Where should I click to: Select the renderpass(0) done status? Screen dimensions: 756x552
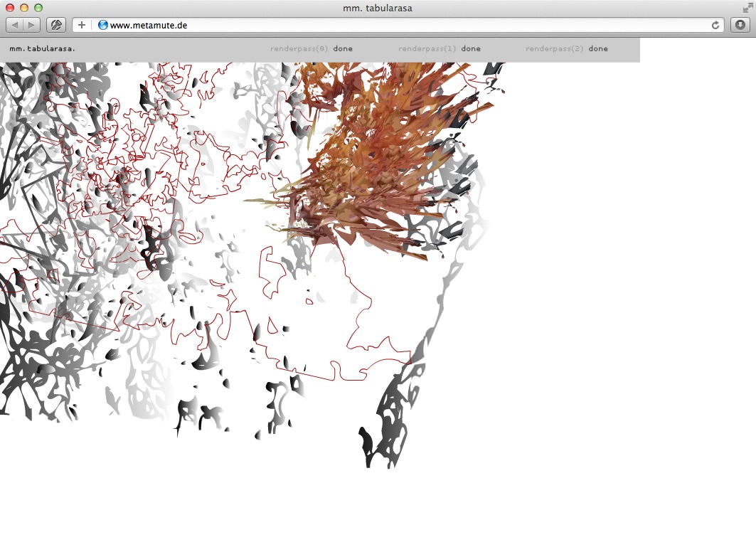coord(311,49)
